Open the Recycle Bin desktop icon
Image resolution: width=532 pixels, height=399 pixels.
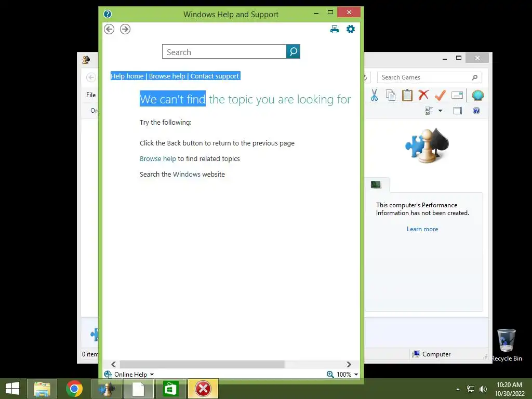pos(507,345)
